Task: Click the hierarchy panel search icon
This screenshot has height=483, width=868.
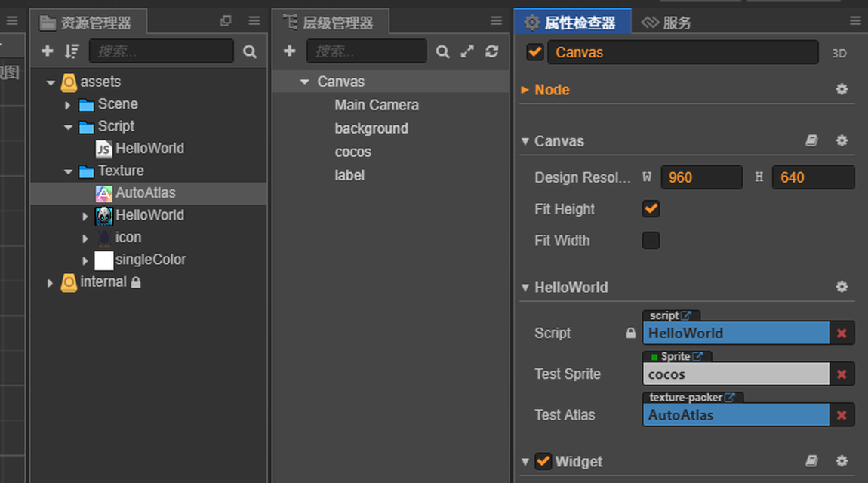Action: (x=443, y=51)
